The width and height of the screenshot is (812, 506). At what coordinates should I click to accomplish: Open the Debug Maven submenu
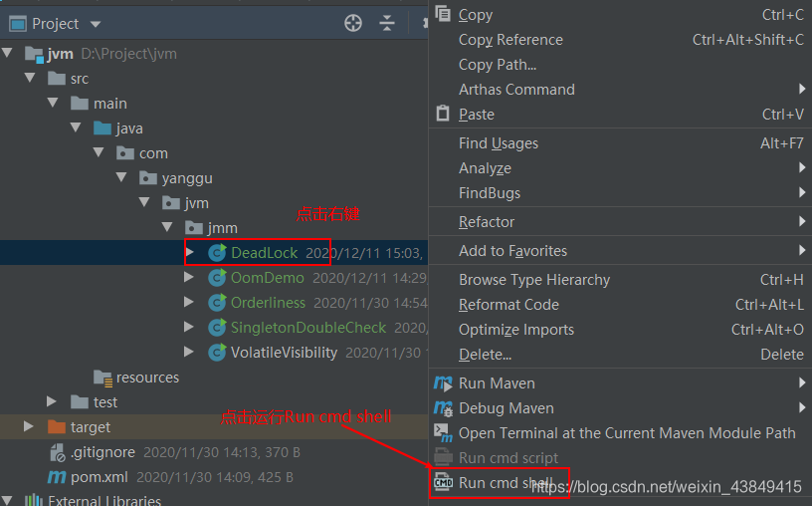(x=620, y=408)
